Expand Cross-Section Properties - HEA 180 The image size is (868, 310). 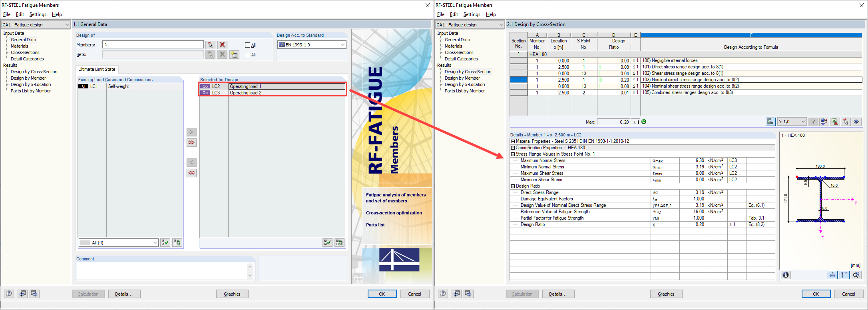coord(513,148)
